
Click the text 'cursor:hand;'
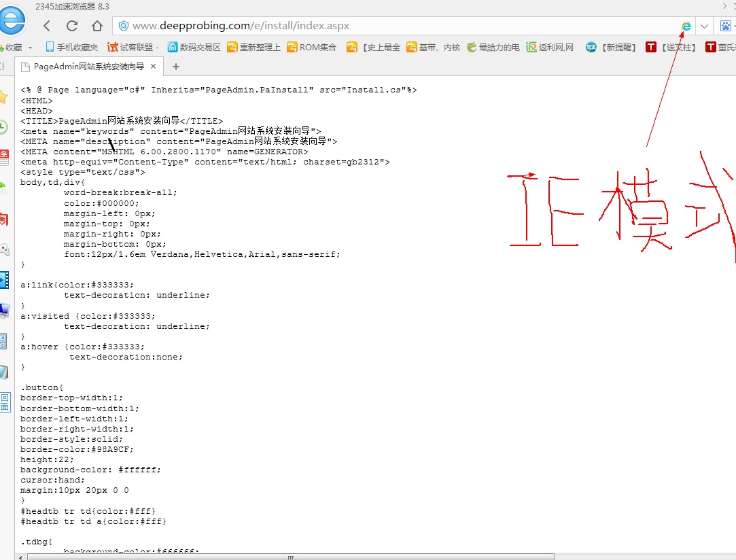click(52, 480)
